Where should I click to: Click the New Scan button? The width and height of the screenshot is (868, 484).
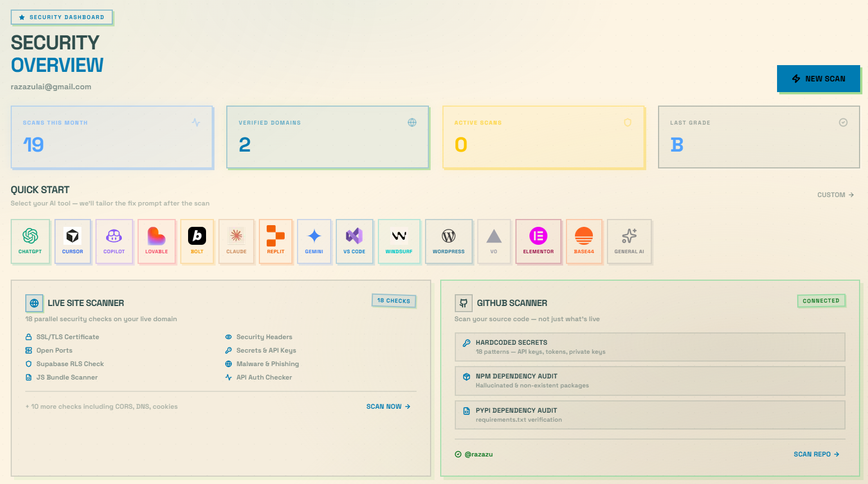point(819,79)
